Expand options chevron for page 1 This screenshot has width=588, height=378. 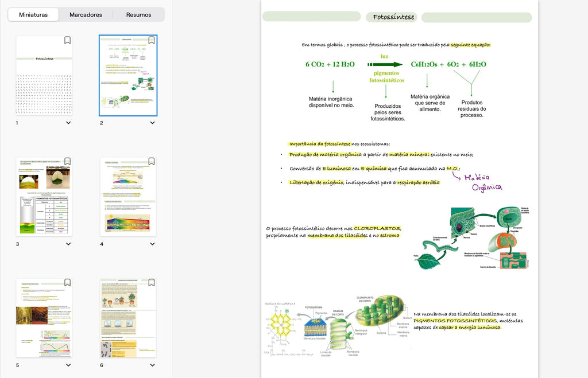68,123
